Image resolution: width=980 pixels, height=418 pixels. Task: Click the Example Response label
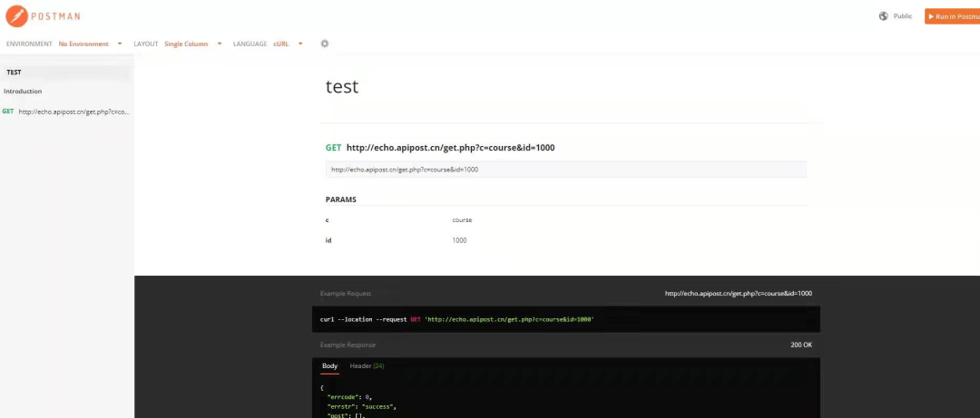point(348,345)
